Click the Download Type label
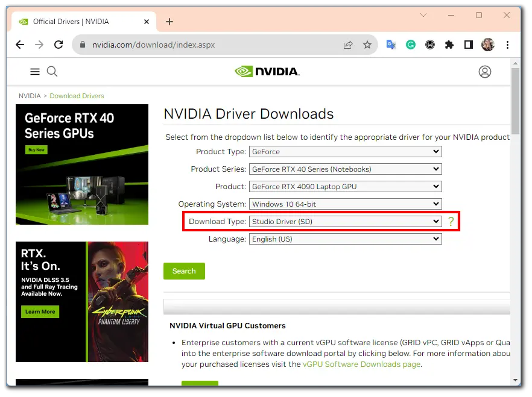The width and height of the screenshot is (532, 397). pos(217,222)
